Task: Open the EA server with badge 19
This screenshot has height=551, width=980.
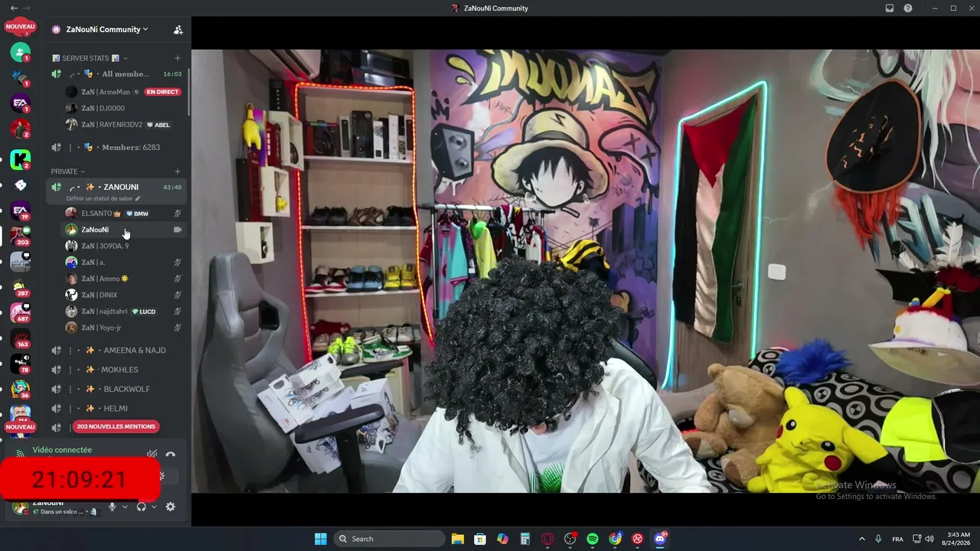Action: pyautogui.click(x=20, y=210)
